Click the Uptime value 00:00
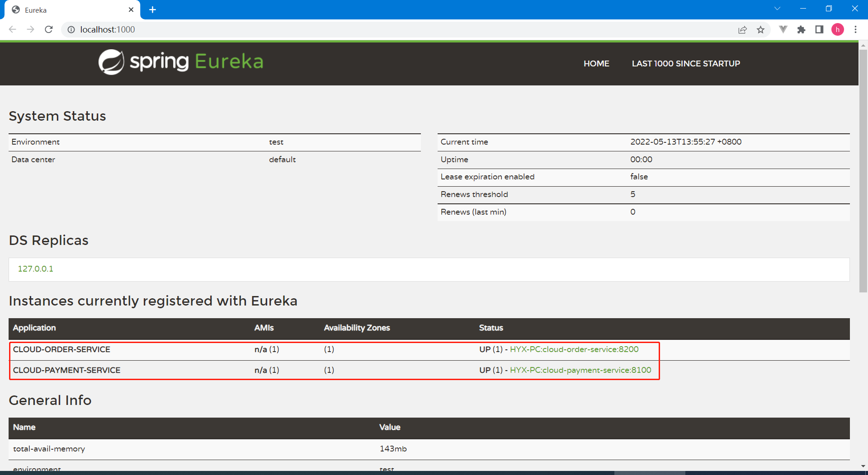Screen dimensions: 868x475 tap(641, 160)
